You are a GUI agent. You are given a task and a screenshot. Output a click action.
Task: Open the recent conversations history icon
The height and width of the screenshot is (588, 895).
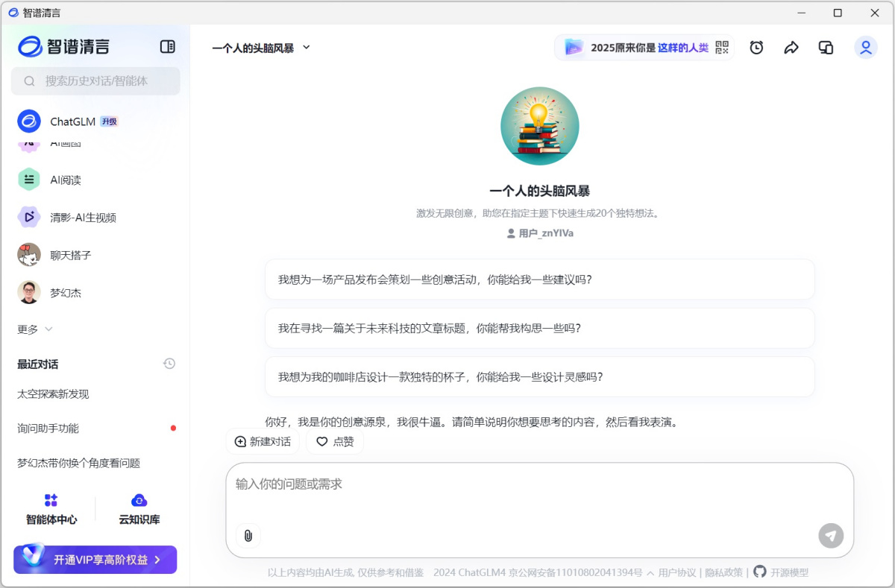click(169, 364)
